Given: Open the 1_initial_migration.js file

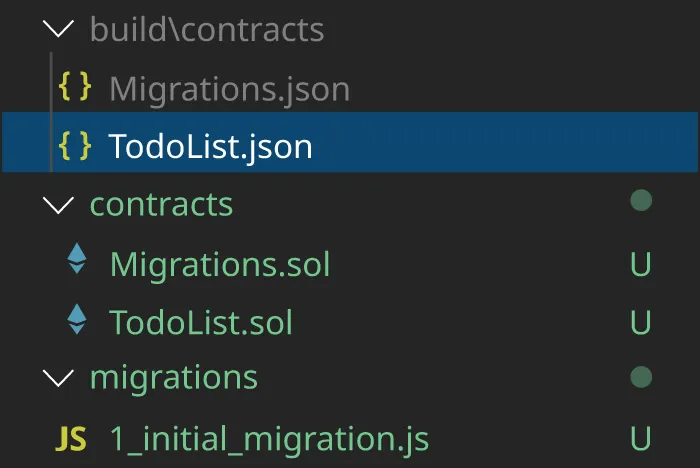Looking at the screenshot, I should [x=269, y=439].
